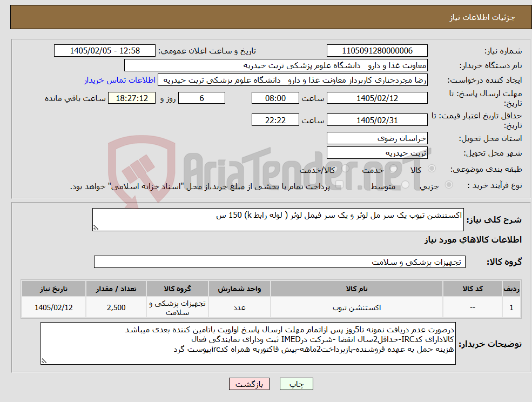The image size is (532, 402).
Task: Click the goods group field تجهیزات پزشکی و سلامت
Action: pyautogui.click(x=280, y=262)
